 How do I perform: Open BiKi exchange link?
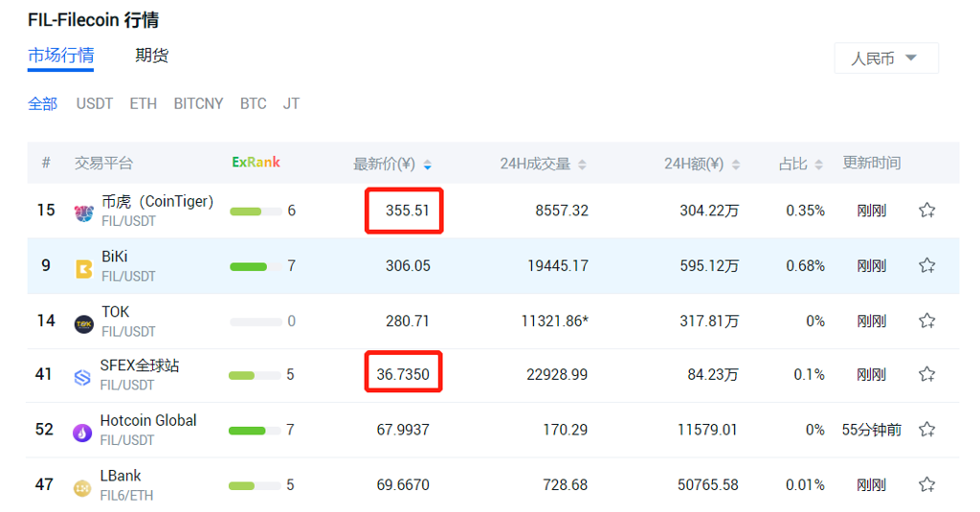tap(115, 256)
